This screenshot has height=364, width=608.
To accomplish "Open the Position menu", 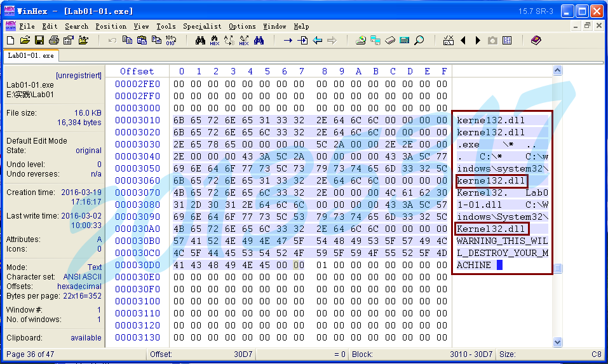I will click(111, 26).
